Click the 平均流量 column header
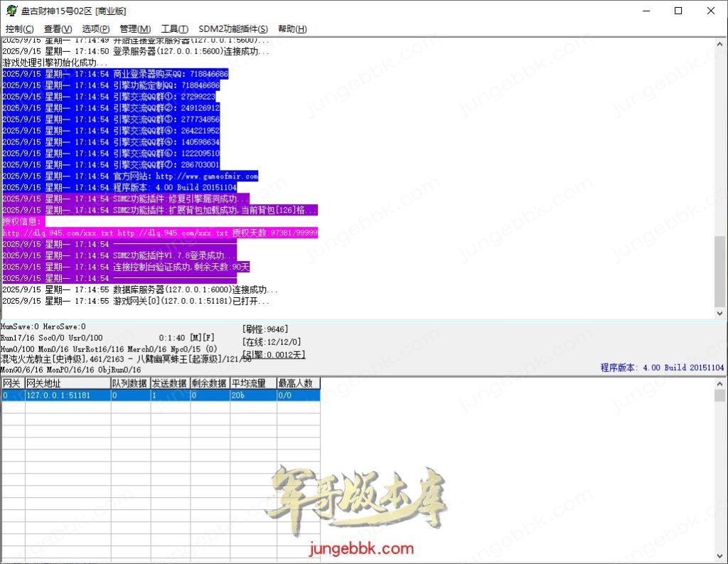 [x=254, y=383]
